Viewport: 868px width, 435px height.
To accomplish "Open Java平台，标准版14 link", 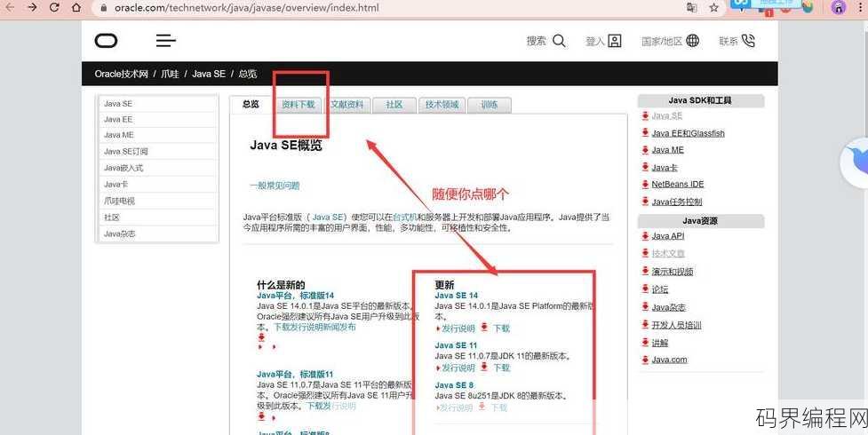I will [296, 296].
